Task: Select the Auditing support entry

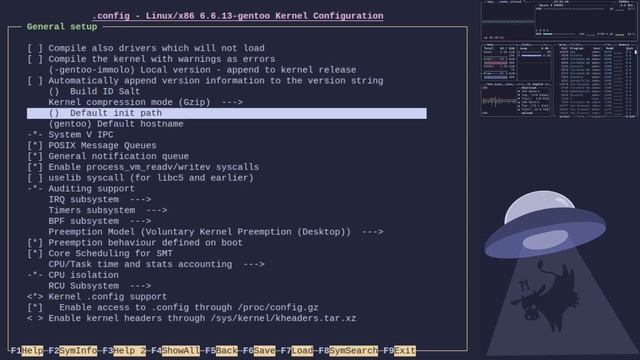Action: click(x=81, y=189)
